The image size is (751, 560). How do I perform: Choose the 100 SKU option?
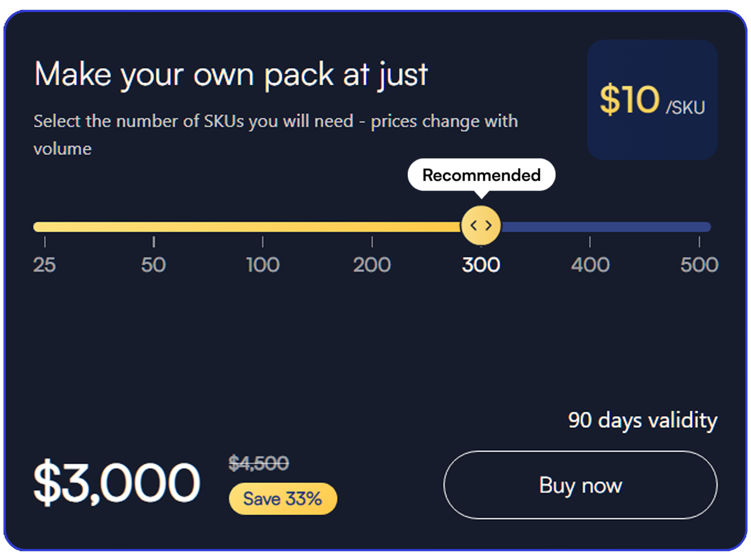click(x=263, y=265)
